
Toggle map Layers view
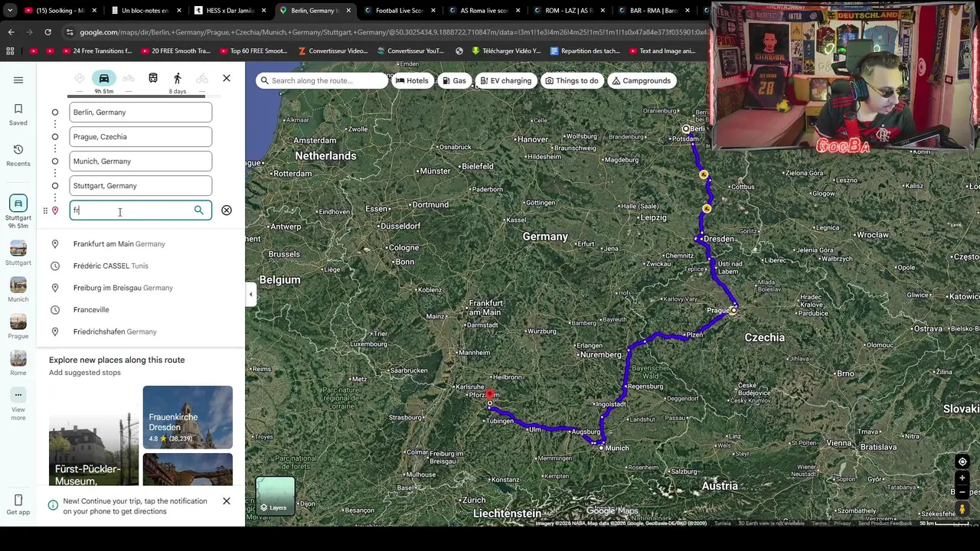(276, 496)
